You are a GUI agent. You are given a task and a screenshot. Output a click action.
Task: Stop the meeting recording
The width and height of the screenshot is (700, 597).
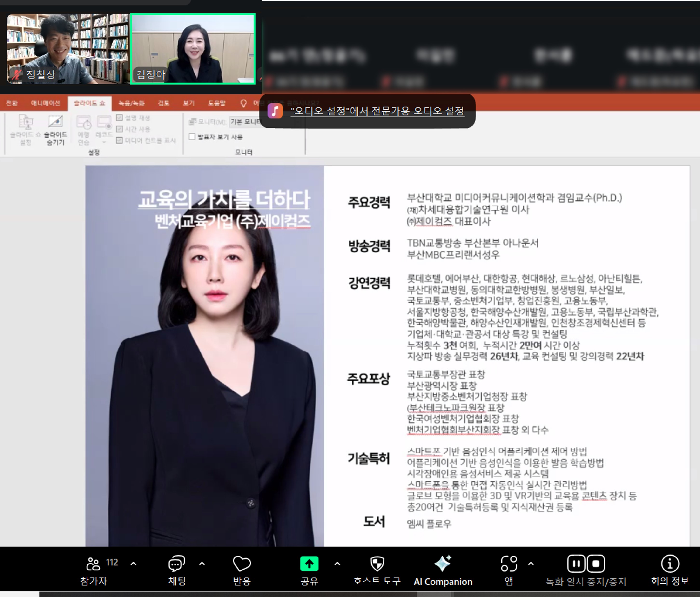pyautogui.click(x=596, y=564)
